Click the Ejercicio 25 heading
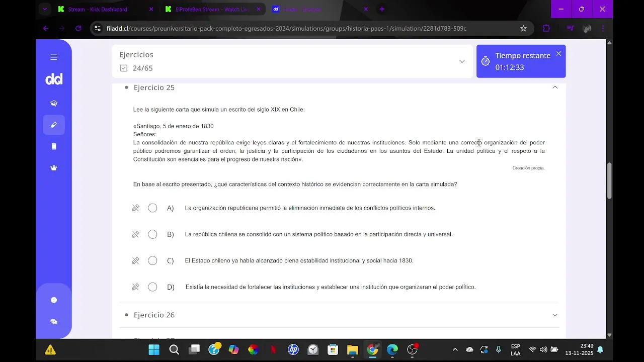Image resolution: width=644 pixels, height=362 pixels. [x=154, y=87]
